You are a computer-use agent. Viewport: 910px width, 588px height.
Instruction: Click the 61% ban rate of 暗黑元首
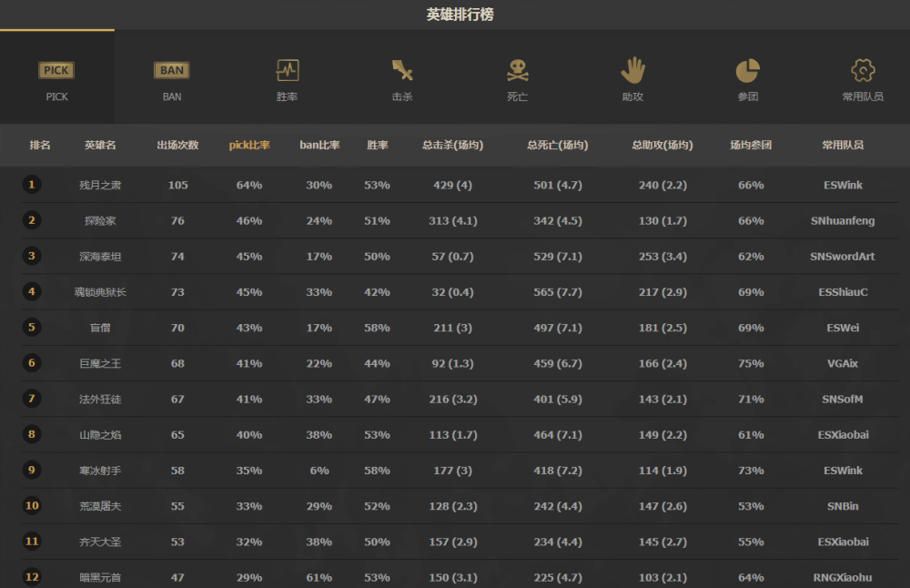319,578
